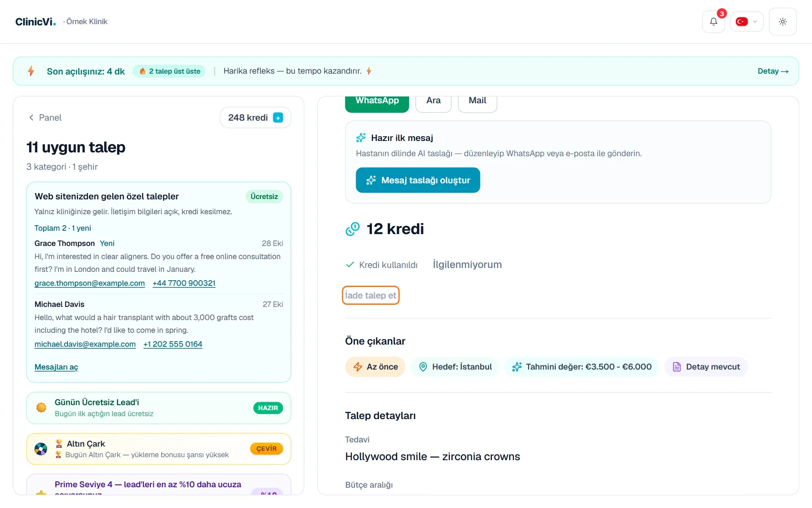The height and width of the screenshot is (508, 812).
Task: Click the 11 uygun talep heading
Action: click(x=76, y=147)
